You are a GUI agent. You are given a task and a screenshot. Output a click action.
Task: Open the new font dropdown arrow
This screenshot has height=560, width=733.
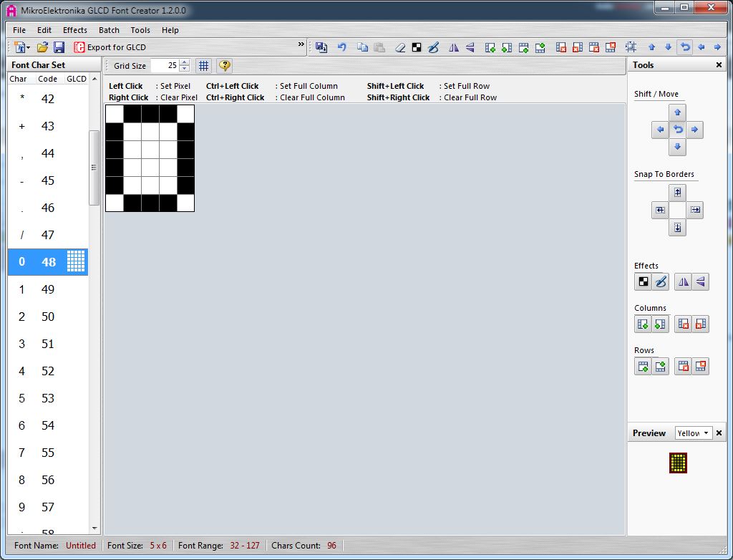tap(27, 48)
